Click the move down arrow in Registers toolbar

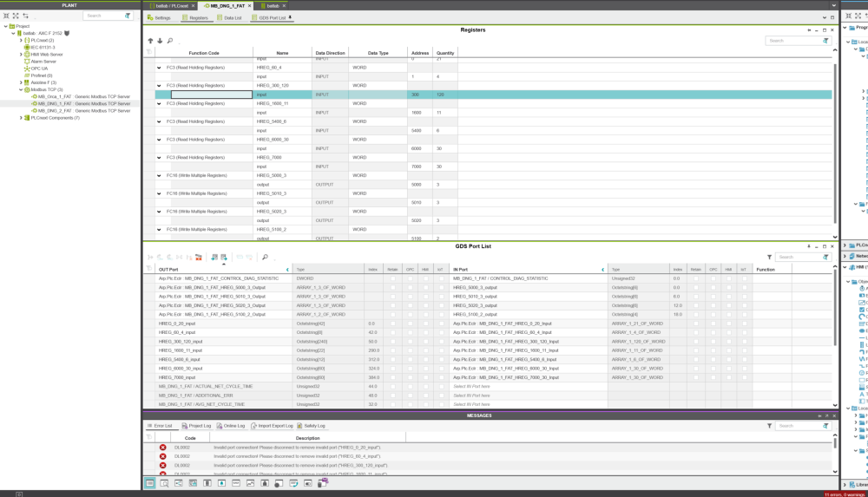pyautogui.click(x=160, y=41)
